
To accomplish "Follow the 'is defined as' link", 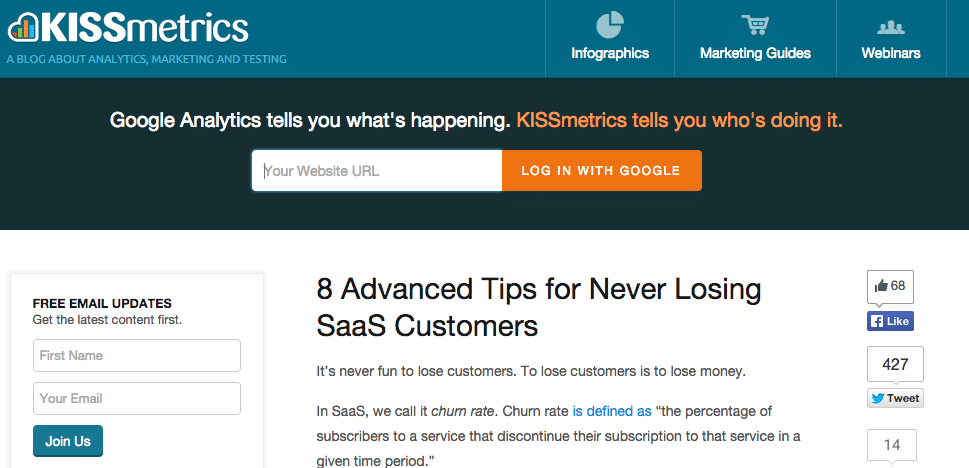I will pyautogui.click(x=612, y=411).
